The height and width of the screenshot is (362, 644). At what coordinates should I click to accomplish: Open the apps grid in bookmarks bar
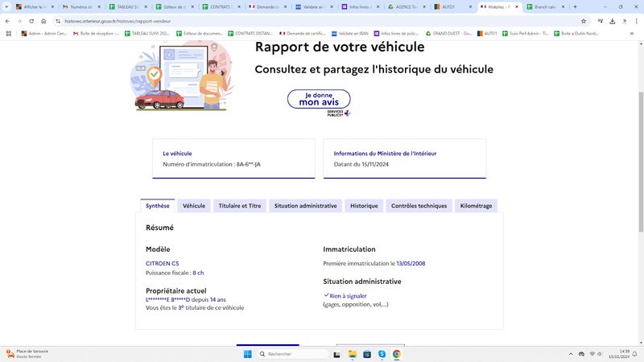point(9,33)
